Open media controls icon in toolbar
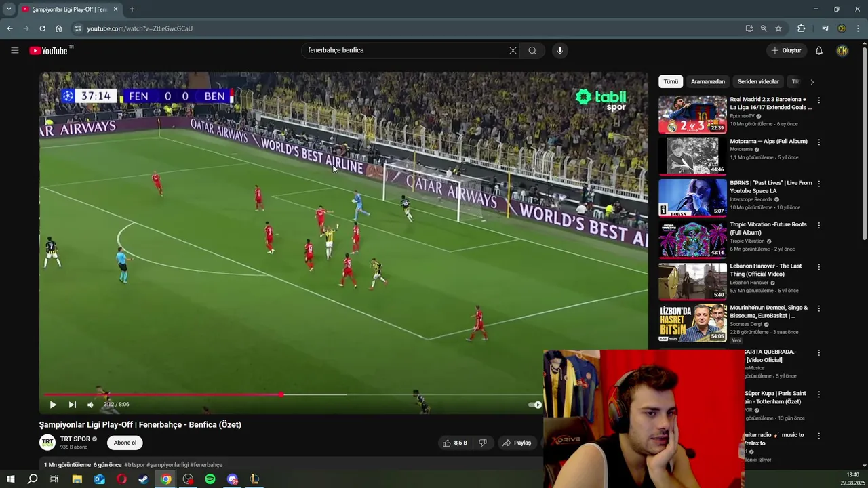868x488 pixels. point(825,28)
